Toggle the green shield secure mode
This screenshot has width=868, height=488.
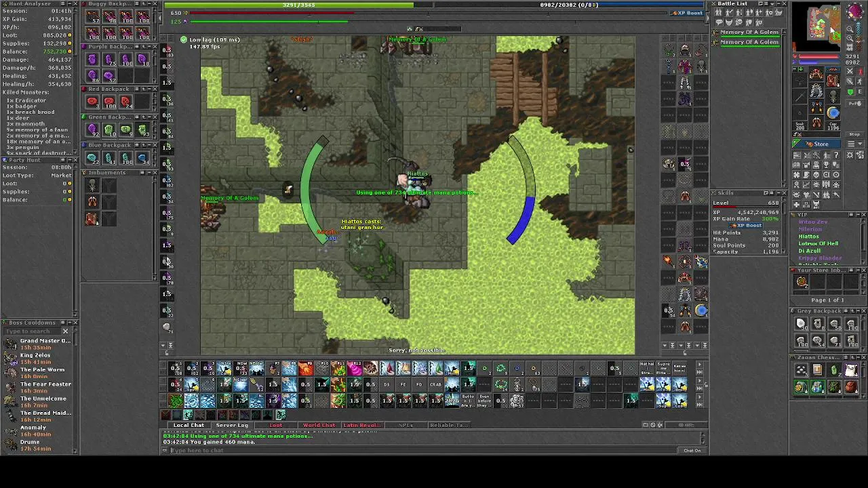click(x=849, y=91)
